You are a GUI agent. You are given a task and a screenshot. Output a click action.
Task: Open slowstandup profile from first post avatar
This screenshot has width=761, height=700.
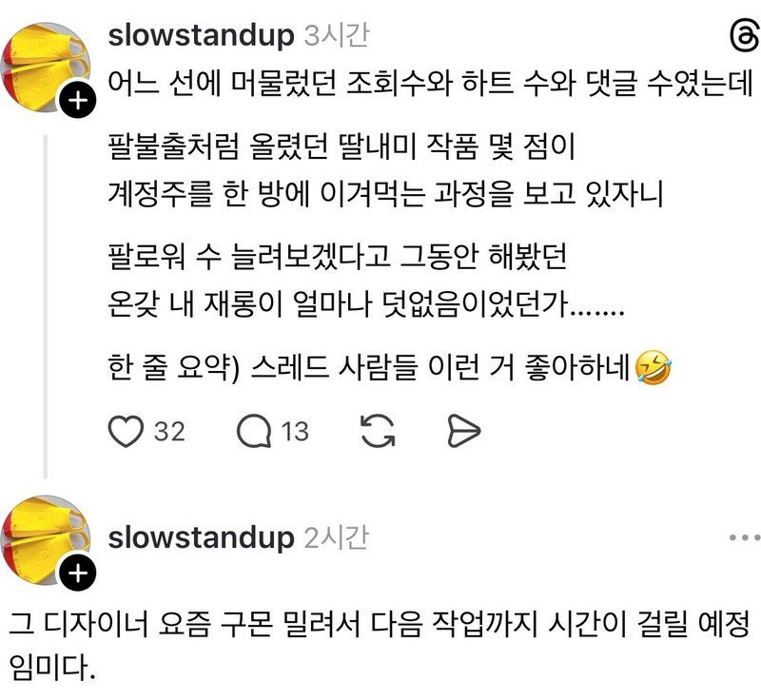[45, 67]
